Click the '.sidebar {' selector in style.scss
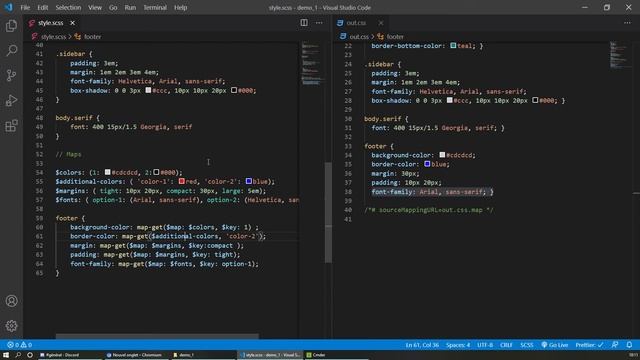The width and height of the screenshot is (640, 360). pos(74,54)
